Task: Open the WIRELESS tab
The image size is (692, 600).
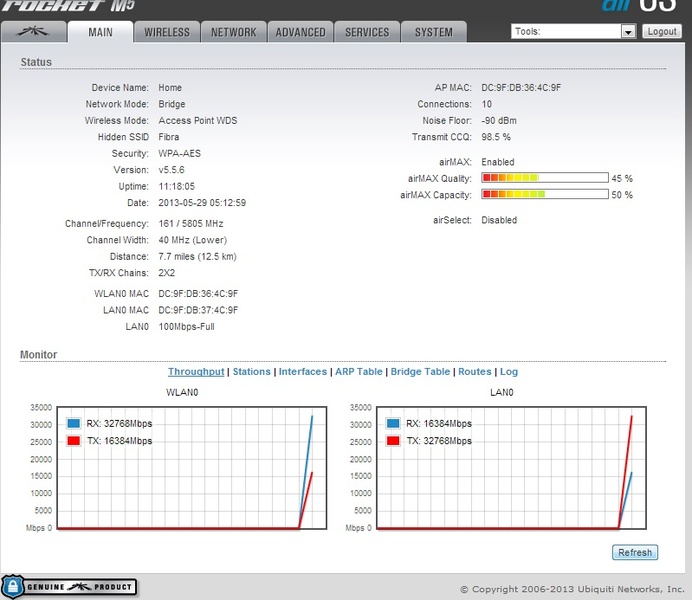Action: pyautogui.click(x=167, y=32)
